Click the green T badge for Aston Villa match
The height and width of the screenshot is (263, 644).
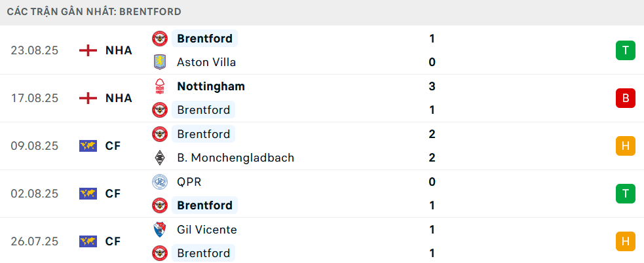point(626,50)
